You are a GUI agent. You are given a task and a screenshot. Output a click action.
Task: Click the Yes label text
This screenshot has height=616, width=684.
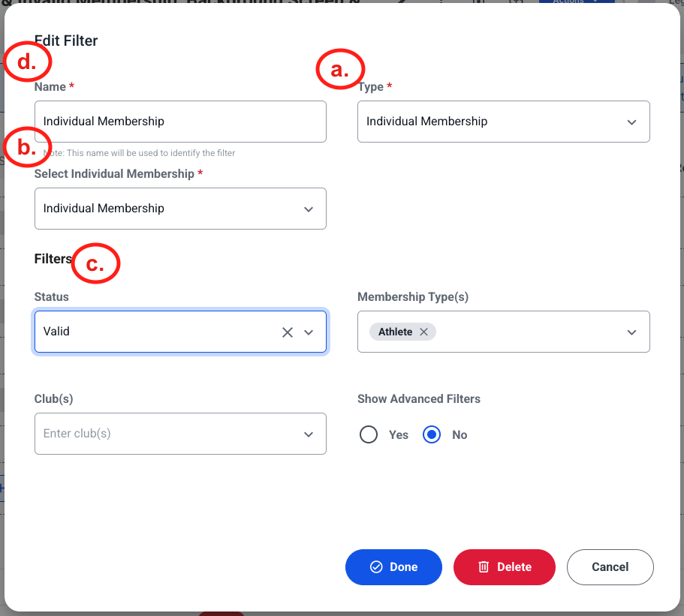pyautogui.click(x=399, y=434)
